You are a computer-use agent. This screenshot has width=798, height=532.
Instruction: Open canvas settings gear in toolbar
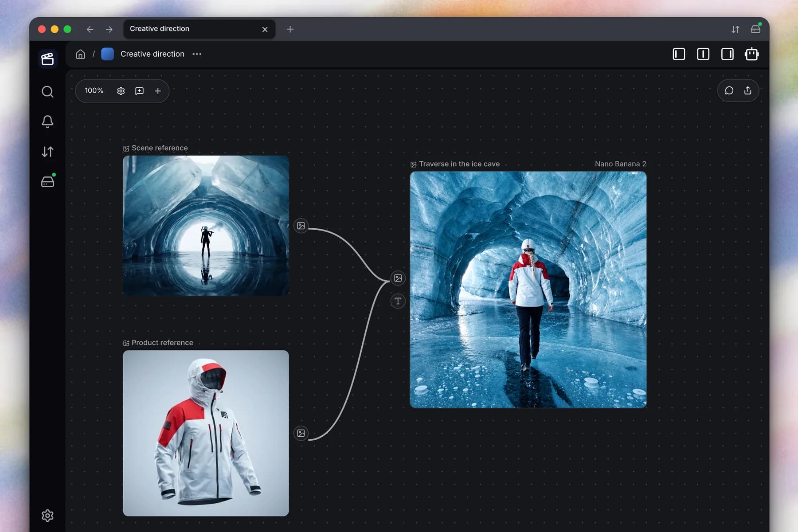[x=121, y=91]
